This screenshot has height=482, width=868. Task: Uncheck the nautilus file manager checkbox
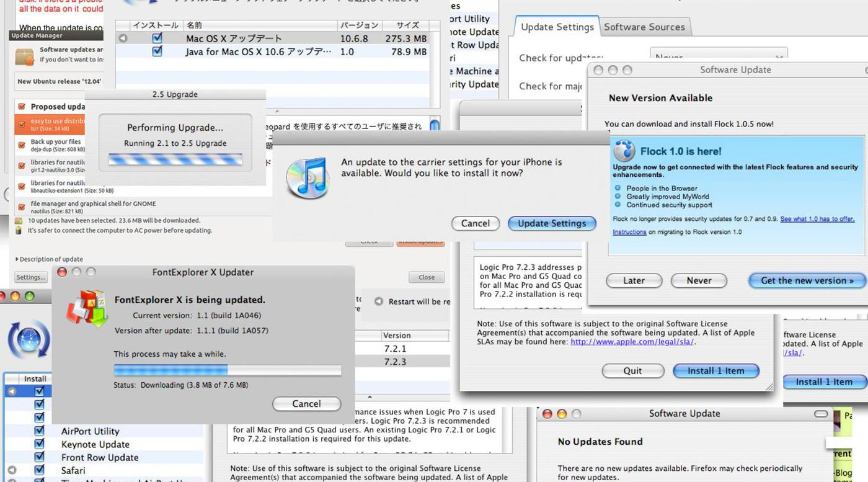[x=22, y=207]
